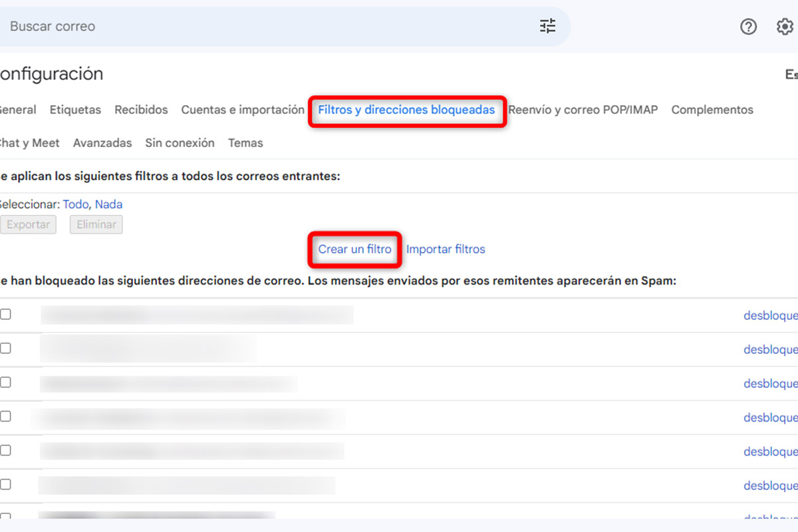Unblock the sixth blocked address via desbloquear
This screenshot has height=532, width=798.
(x=771, y=486)
